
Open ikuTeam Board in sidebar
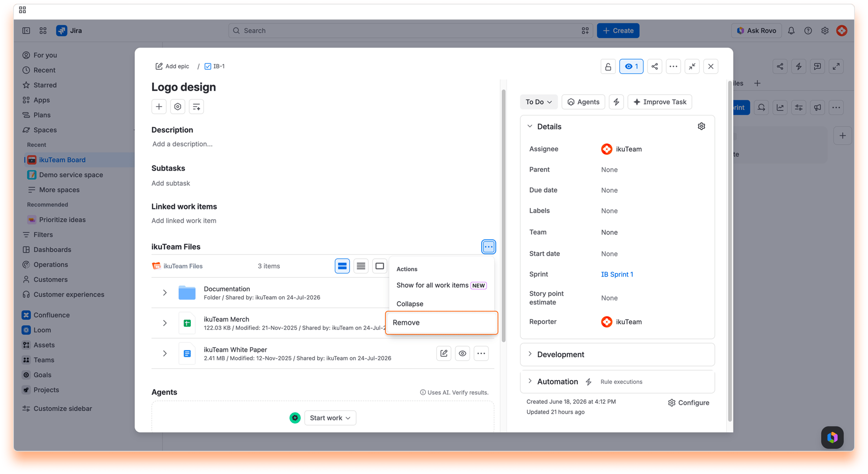[62, 160]
